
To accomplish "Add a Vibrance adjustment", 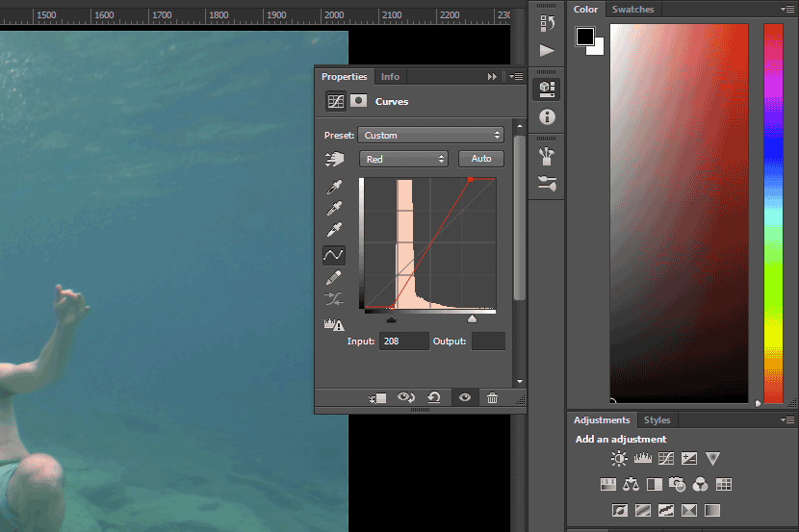I will point(712,459).
